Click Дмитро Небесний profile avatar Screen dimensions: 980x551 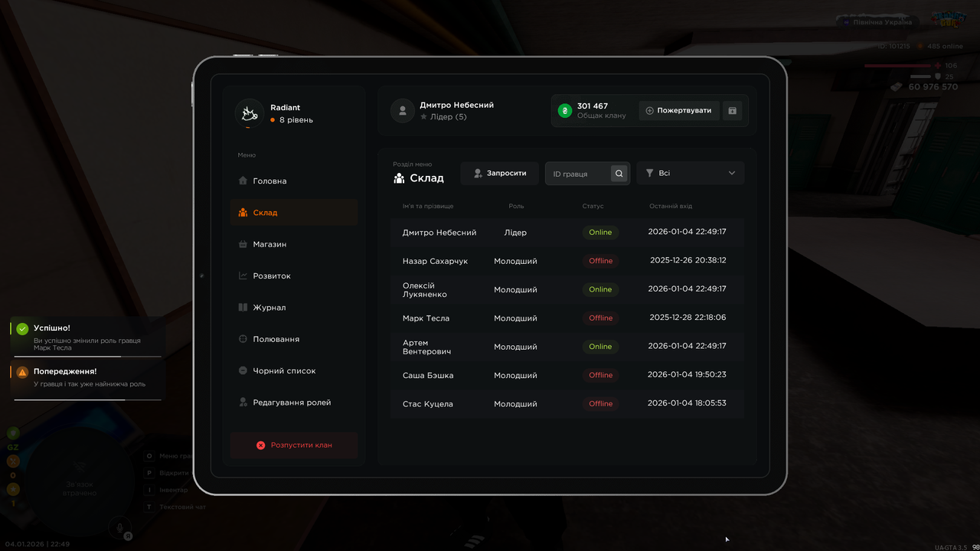pyautogui.click(x=403, y=110)
